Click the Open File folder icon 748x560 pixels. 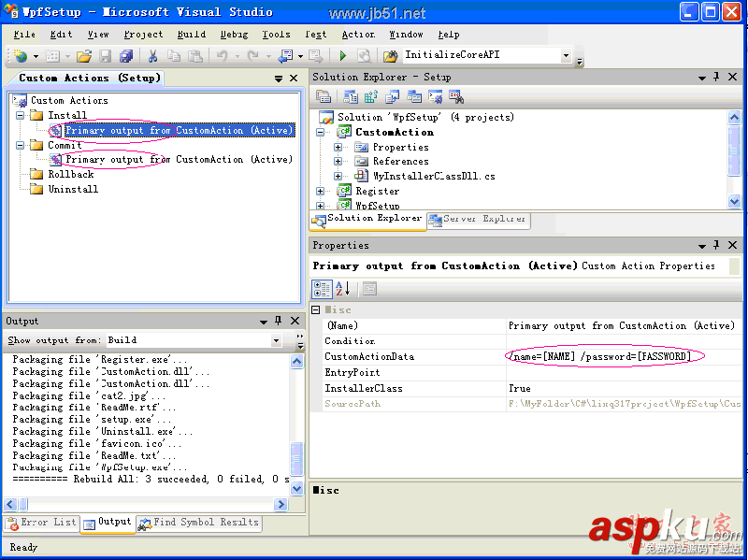(84, 56)
